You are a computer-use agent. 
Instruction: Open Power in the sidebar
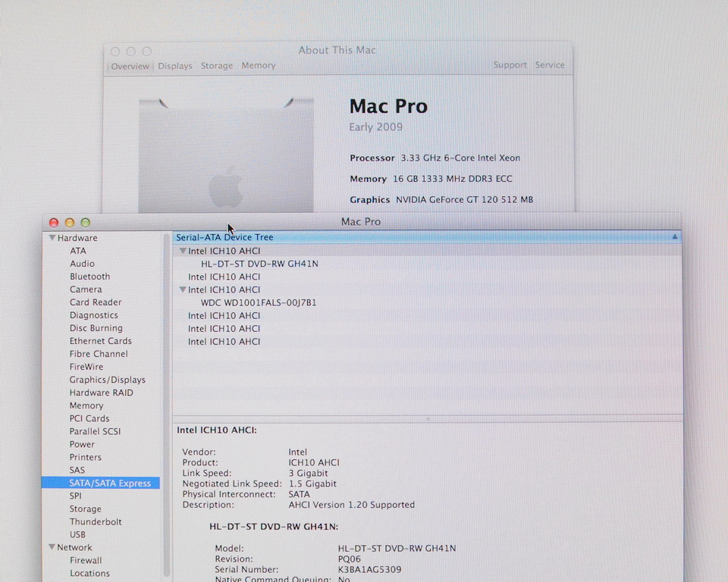[82, 444]
